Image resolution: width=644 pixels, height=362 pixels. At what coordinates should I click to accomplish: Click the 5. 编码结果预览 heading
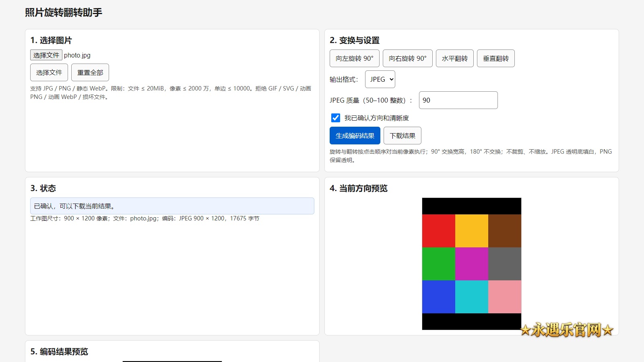[59, 352]
